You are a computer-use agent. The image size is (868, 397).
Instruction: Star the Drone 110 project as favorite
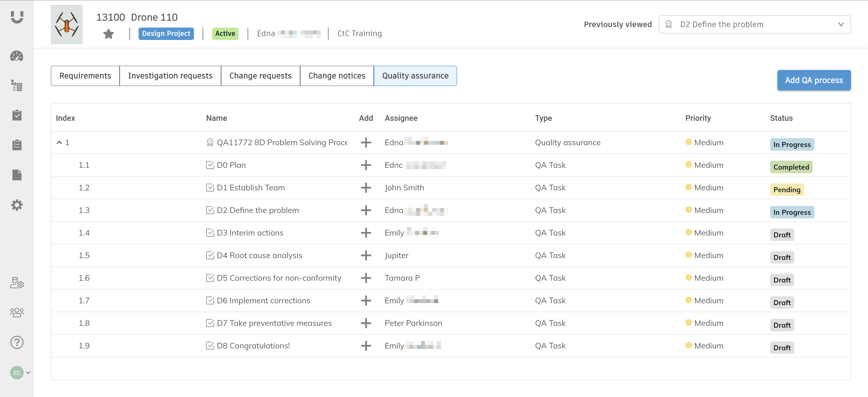[108, 34]
